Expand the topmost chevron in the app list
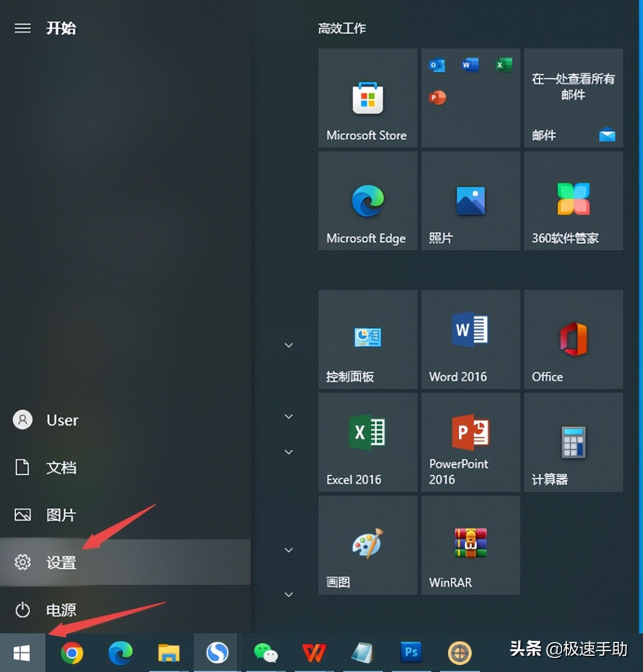The width and height of the screenshot is (643, 672). pos(289,345)
